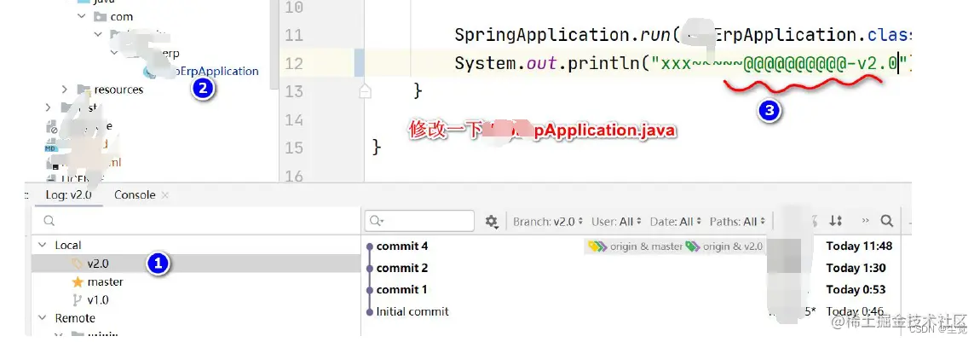Click the SpringApplication.run code line
The image size is (980, 342).
point(683,35)
